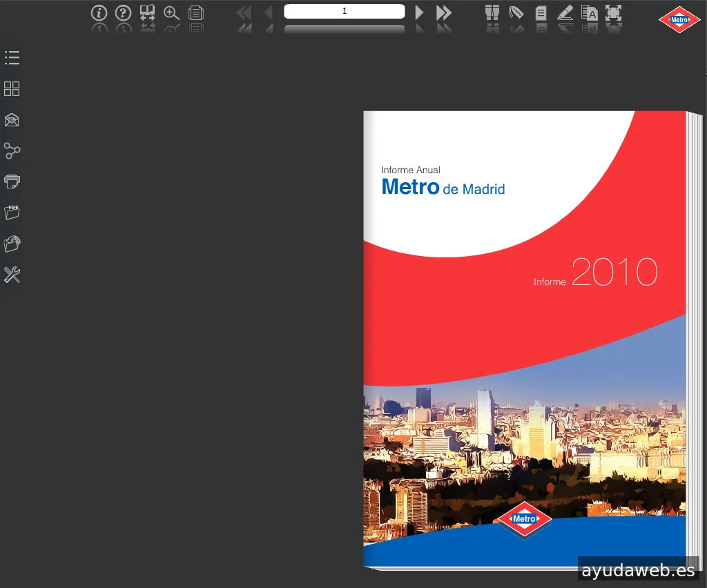Open the table of contents list
The image size is (707, 588).
[12, 58]
